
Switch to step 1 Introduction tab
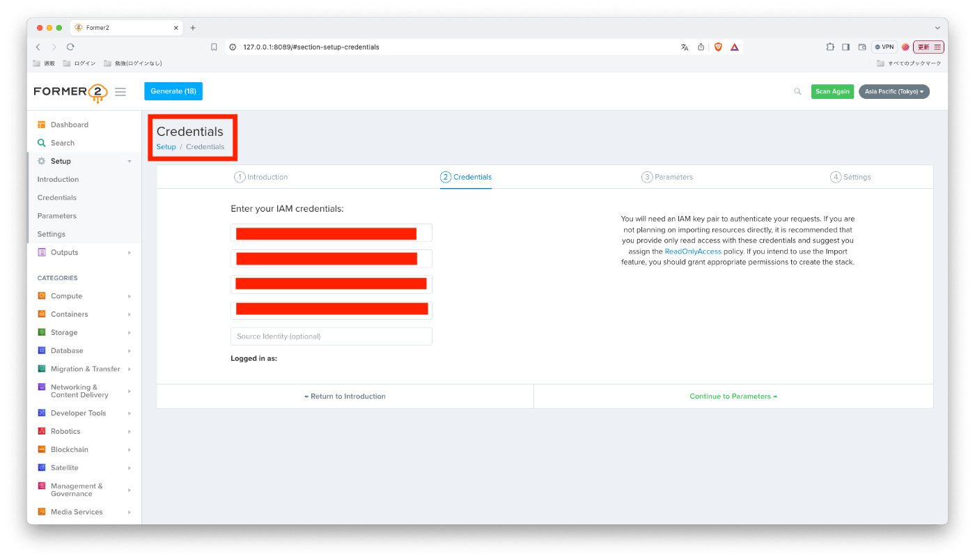[261, 177]
